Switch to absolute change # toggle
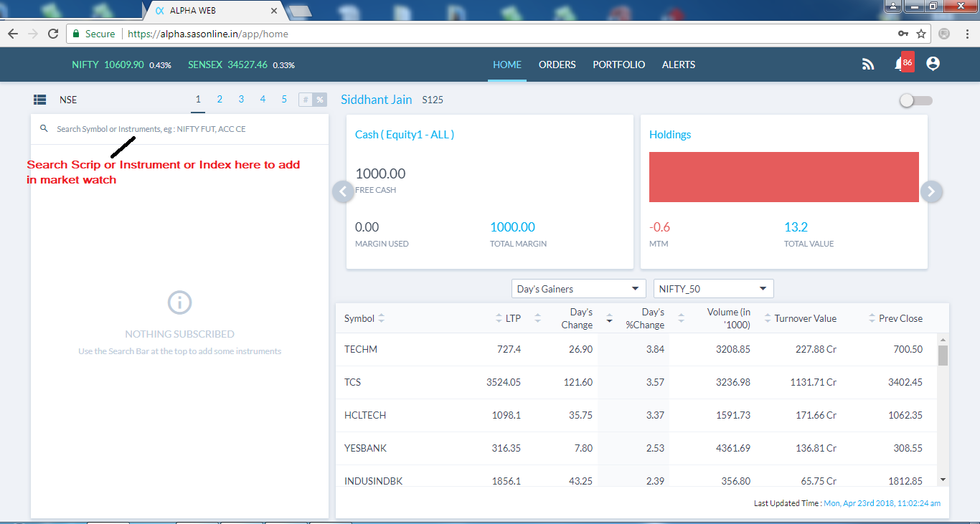 (306, 100)
